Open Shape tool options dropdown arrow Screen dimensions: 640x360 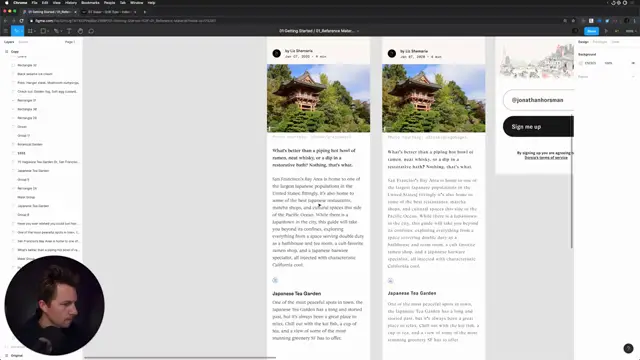point(48,31)
